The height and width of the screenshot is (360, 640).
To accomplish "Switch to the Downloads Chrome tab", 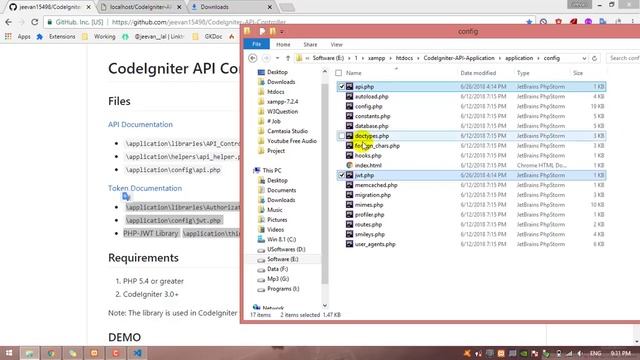I will pos(231,7).
